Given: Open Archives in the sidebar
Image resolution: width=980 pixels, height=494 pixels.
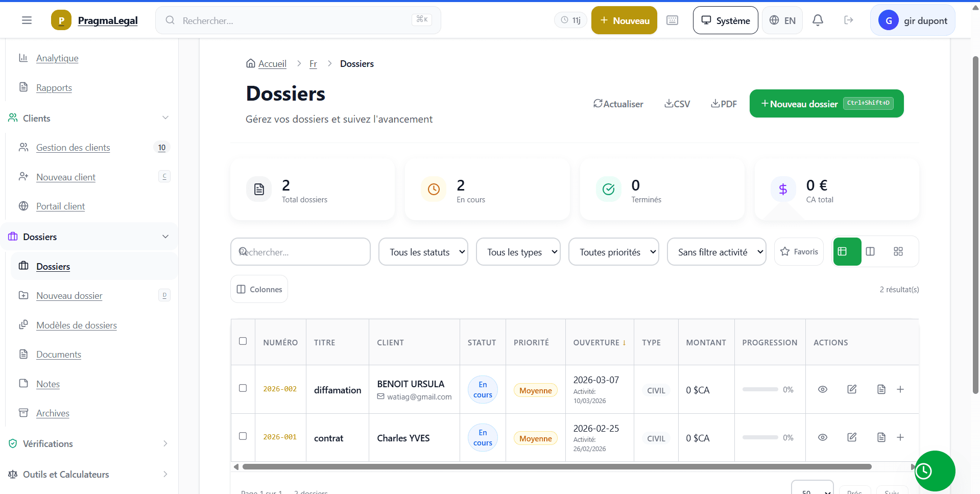Looking at the screenshot, I should (x=53, y=413).
